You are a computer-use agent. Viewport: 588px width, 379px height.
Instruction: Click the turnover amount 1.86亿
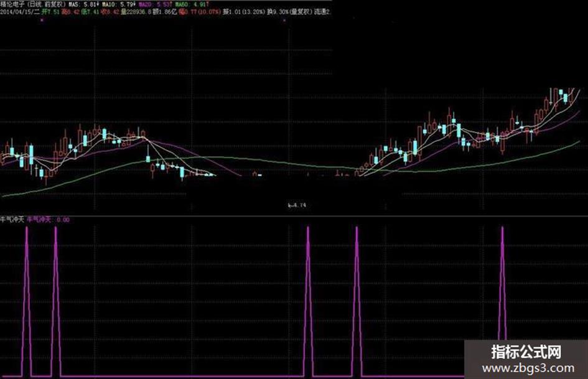165,12
